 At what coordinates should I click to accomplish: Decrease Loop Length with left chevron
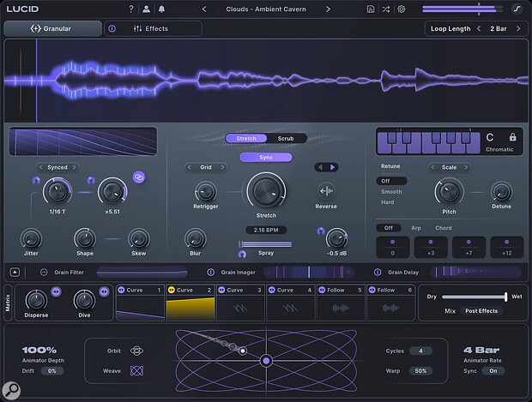(479, 29)
